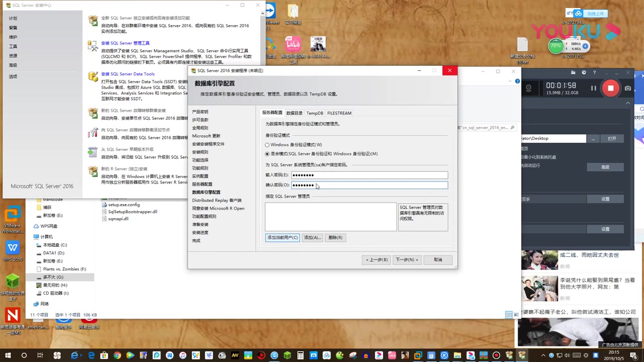Click the SQL Server Data Tools install icon
The width and height of the screenshot is (644, 362).
pos(93,76)
